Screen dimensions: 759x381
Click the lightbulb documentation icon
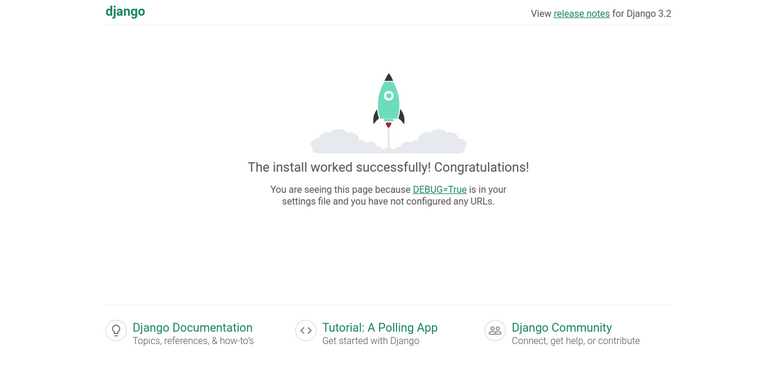(x=116, y=331)
